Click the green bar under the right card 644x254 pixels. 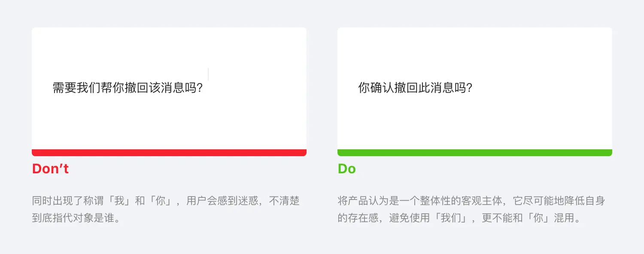coord(474,153)
